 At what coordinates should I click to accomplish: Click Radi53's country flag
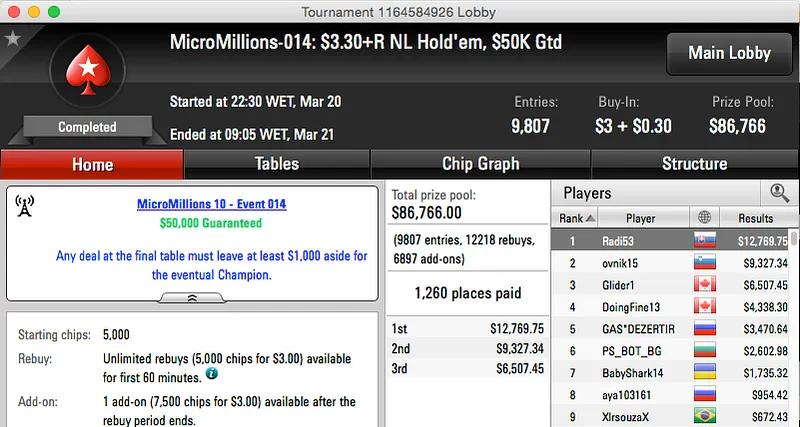(705, 240)
